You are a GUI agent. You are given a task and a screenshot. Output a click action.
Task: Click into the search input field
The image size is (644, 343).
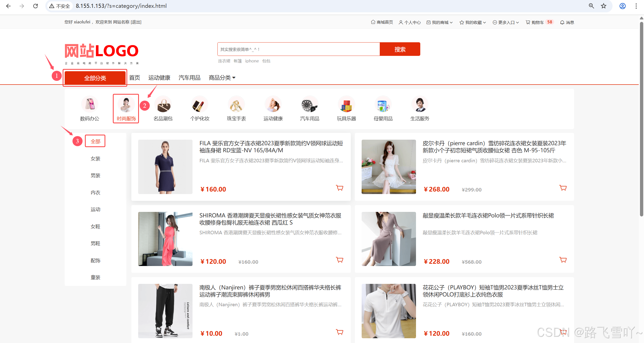tap(298, 49)
